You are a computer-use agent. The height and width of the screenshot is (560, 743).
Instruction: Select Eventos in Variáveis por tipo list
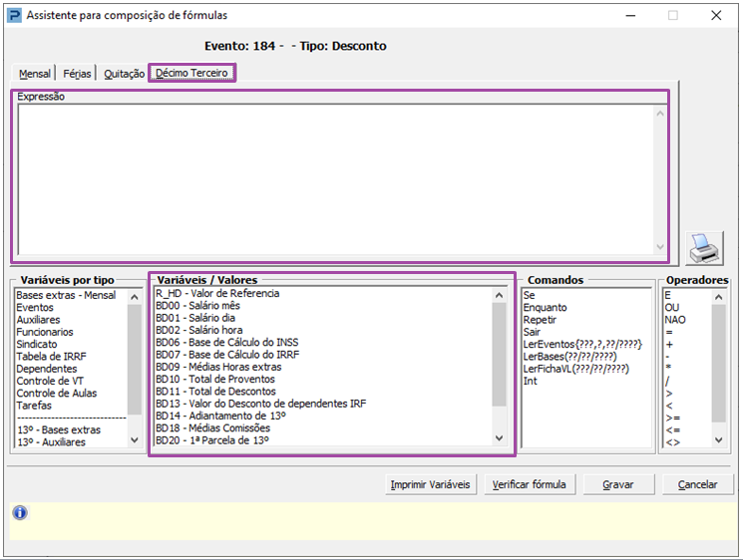35,307
